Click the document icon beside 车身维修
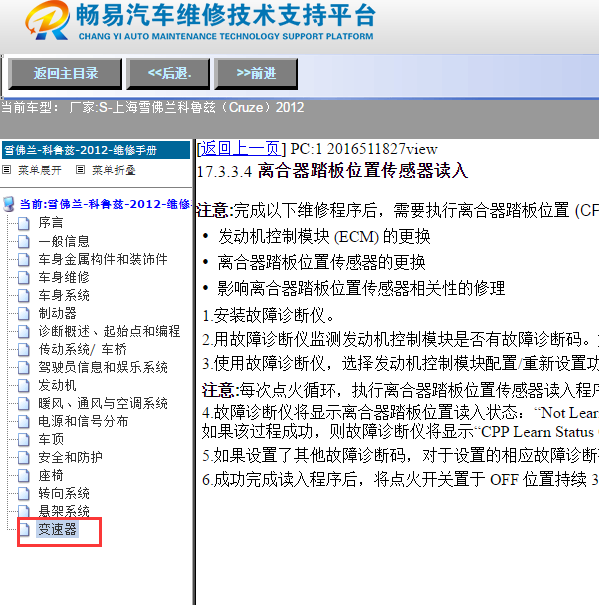The image size is (599, 605). click(24, 277)
